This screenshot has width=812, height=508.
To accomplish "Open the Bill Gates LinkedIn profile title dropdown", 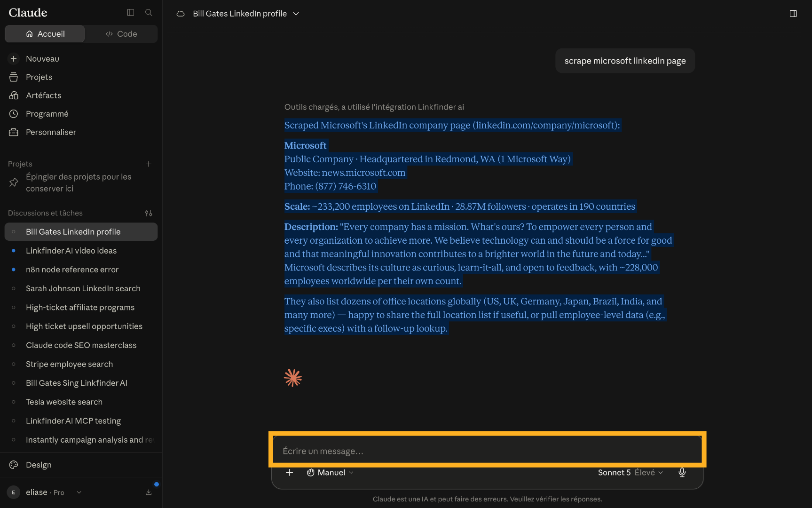I will 246,14.
